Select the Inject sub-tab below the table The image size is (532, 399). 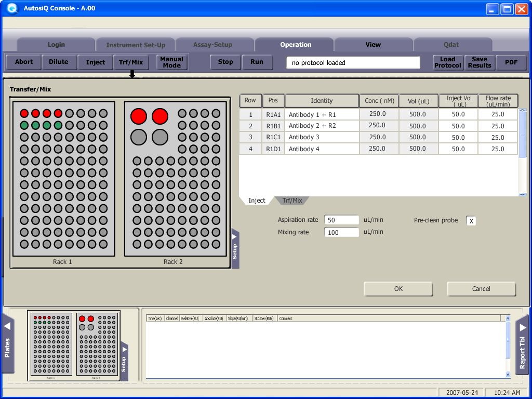(257, 201)
